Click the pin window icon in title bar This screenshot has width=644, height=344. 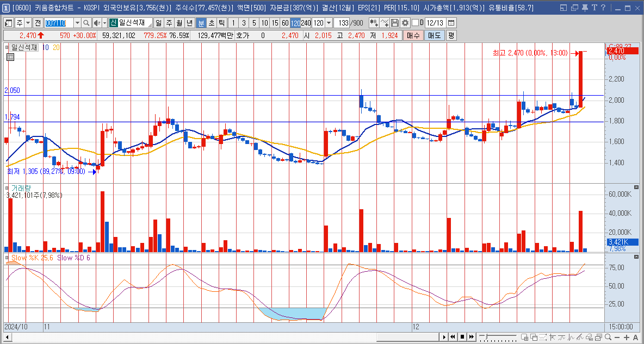pyautogui.click(x=585, y=8)
